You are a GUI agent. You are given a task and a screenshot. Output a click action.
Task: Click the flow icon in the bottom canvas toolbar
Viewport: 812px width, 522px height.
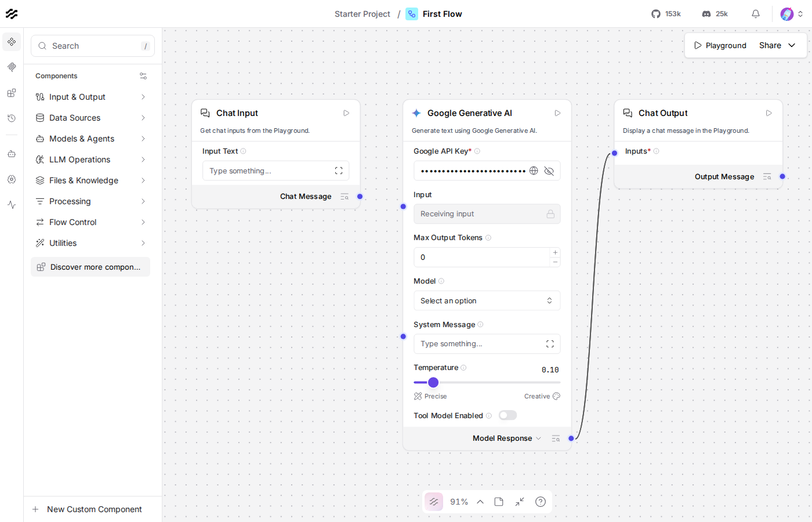tap(434, 502)
